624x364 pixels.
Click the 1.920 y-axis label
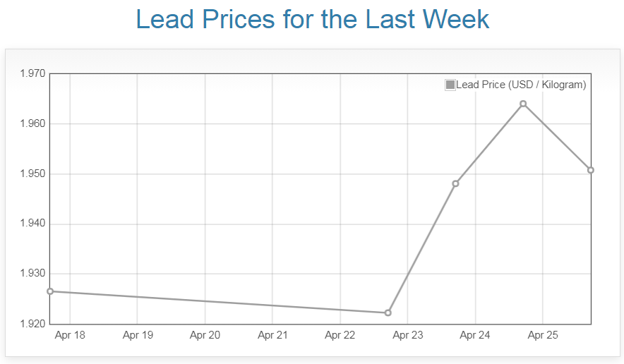(x=32, y=324)
